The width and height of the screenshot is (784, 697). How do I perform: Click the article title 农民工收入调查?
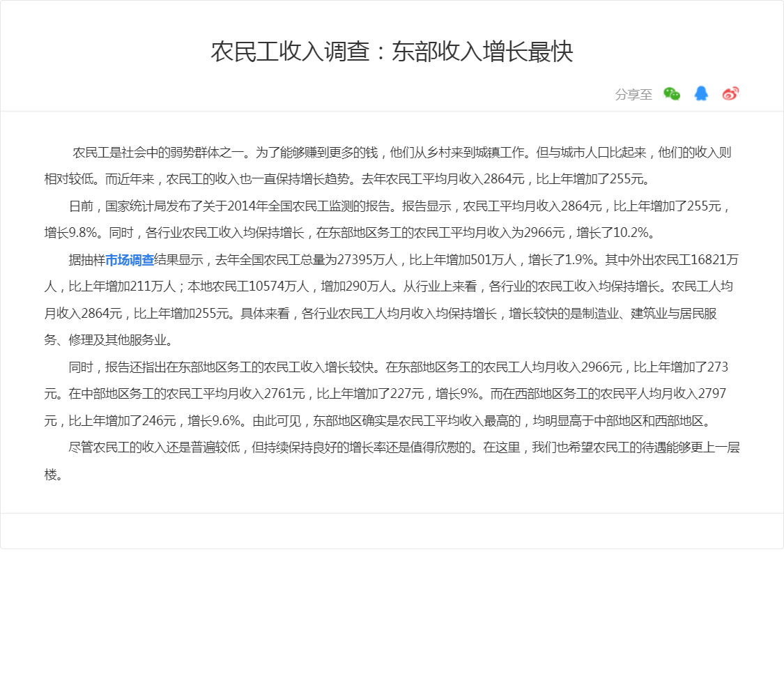[x=392, y=52]
